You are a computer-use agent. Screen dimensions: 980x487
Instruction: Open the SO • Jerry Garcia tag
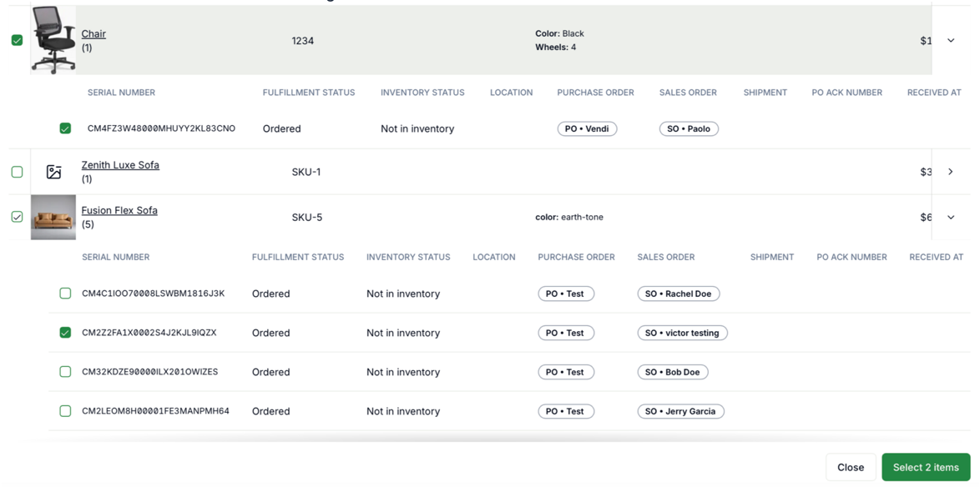[x=680, y=411]
